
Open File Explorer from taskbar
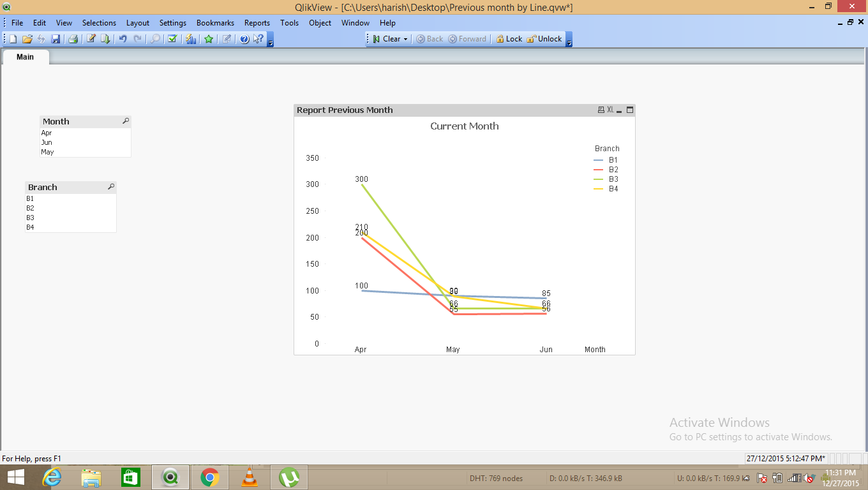pyautogui.click(x=91, y=477)
